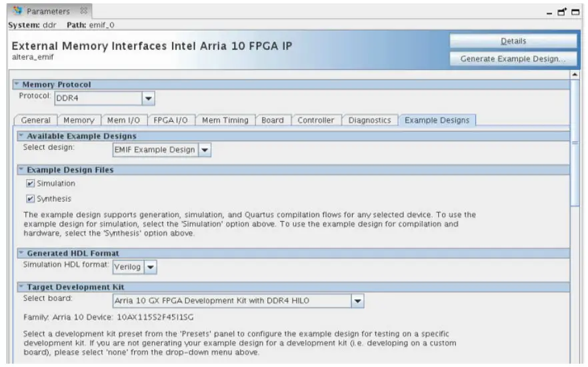Switch to the Memory tab
The height and width of the screenshot is (367, 588).
coord(79,120)
